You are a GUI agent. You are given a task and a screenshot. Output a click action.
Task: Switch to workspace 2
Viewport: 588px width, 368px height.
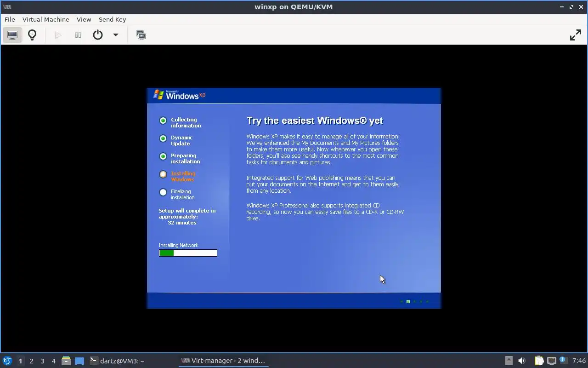tap(31, 361)
